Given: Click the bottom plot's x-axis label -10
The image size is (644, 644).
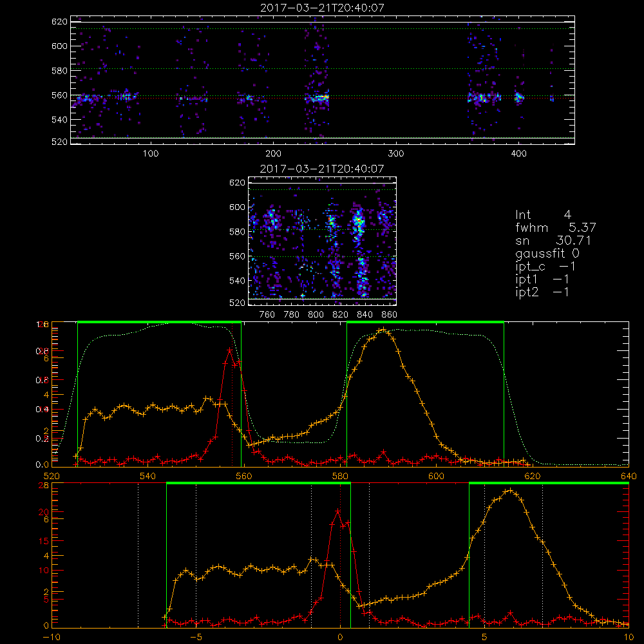Looking at the screenshot, I should (x=52, y=638).
